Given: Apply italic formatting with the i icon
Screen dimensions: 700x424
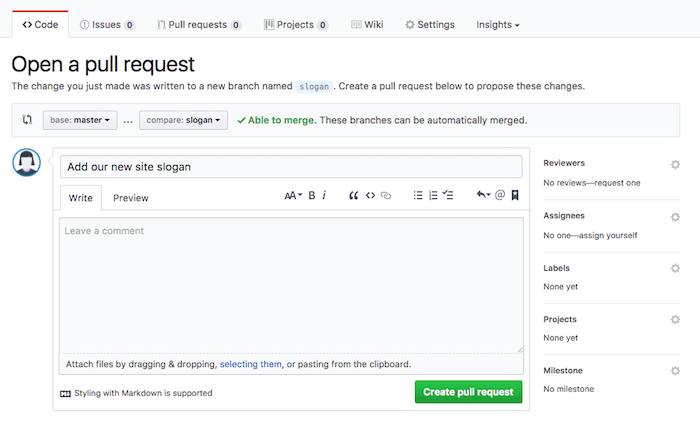Looking at the screenshot, I should point(324,195).
